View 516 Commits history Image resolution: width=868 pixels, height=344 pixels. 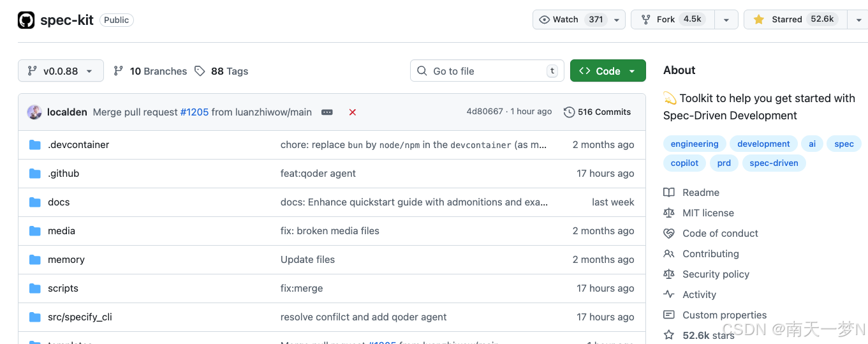[x=598, y=112]
